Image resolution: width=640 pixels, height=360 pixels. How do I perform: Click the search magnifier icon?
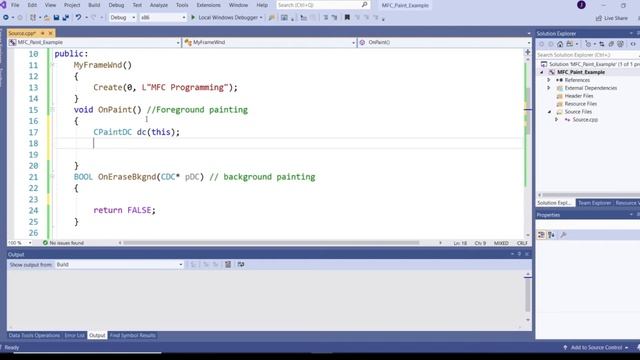coord(364,5)
